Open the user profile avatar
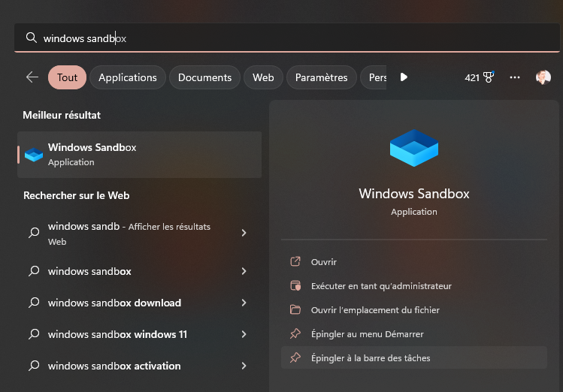Screen dimensions: 563x392 coord(543,77)
